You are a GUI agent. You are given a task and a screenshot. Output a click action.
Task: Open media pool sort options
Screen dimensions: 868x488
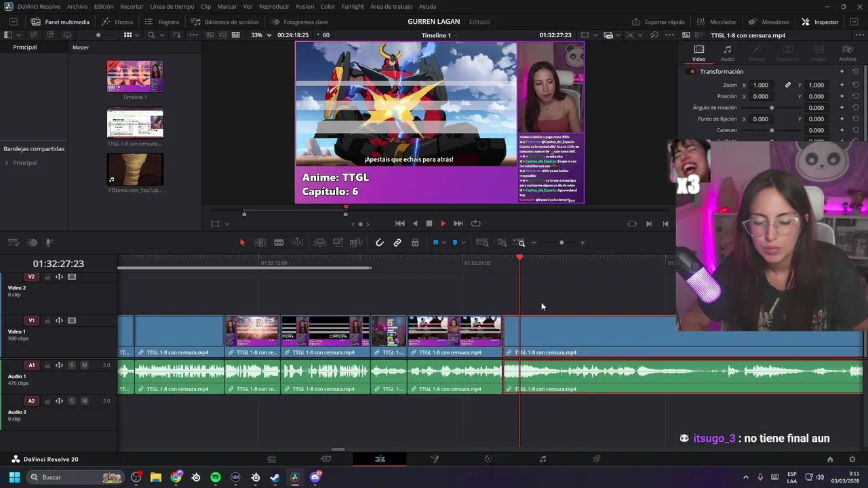coord(176,35)
